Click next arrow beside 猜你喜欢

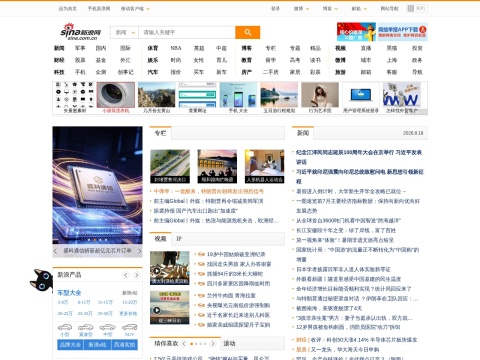coord(213,344)
